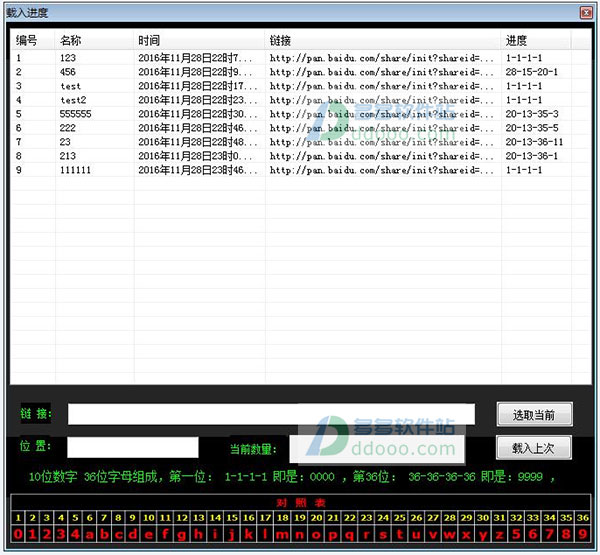Select the row named test2

click(300, 100)
